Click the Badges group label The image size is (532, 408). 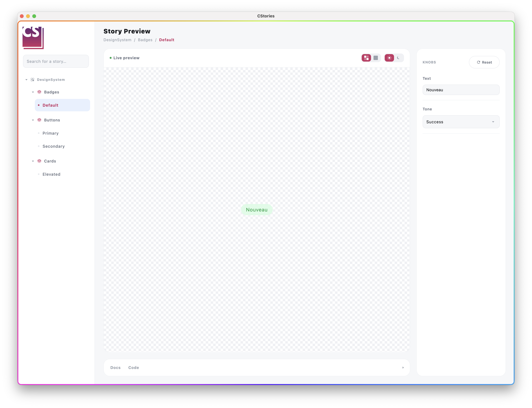(52, 92)
